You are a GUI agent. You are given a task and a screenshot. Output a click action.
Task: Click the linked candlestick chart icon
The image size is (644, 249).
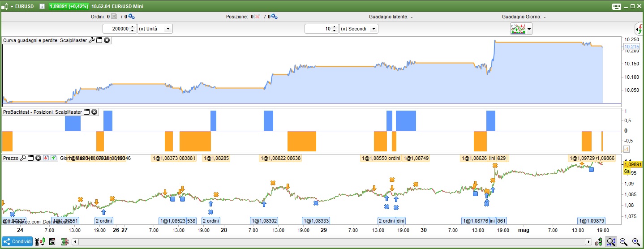click(x=41, y=242)
